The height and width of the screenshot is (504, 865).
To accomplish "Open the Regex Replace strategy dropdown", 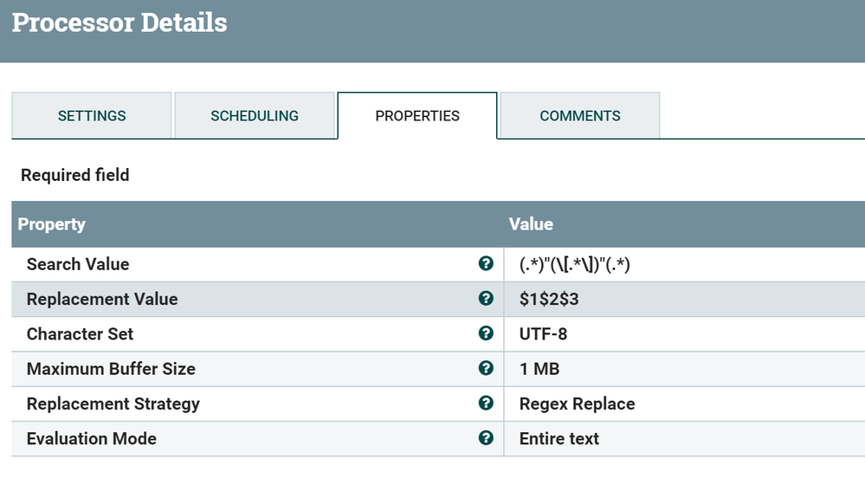I will coord(577,404).
